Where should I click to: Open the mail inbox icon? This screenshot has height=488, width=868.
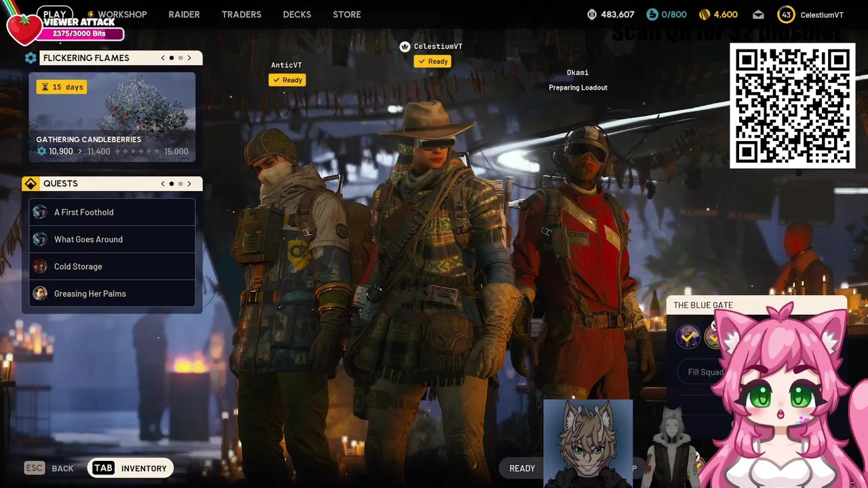(x=758, y=14)
